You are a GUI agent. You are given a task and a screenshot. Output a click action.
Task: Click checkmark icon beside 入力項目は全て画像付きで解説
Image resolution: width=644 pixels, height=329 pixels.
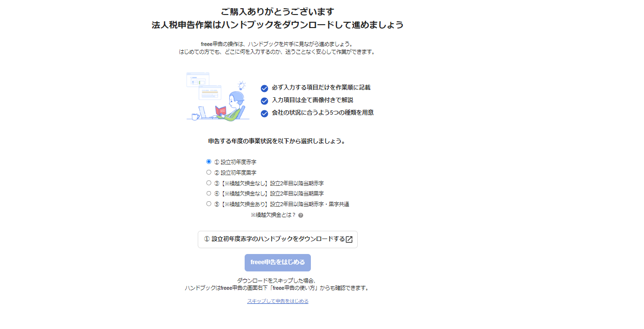264,101
